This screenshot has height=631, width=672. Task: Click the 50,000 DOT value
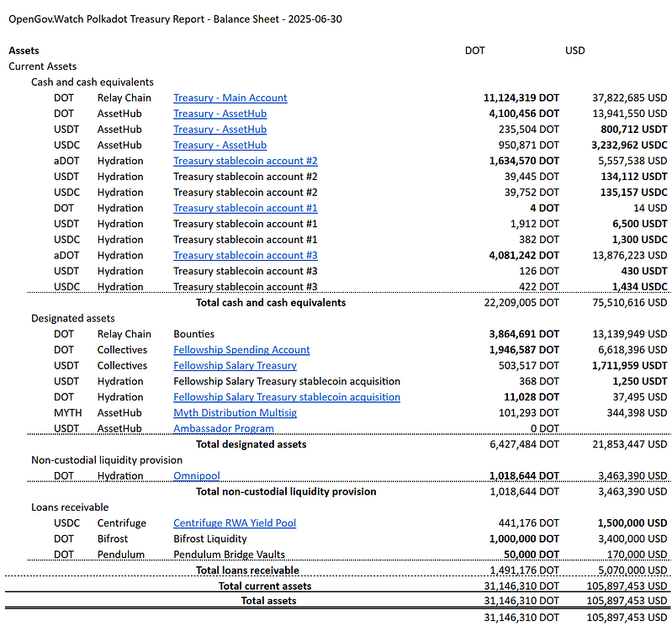tap(532, 554)
